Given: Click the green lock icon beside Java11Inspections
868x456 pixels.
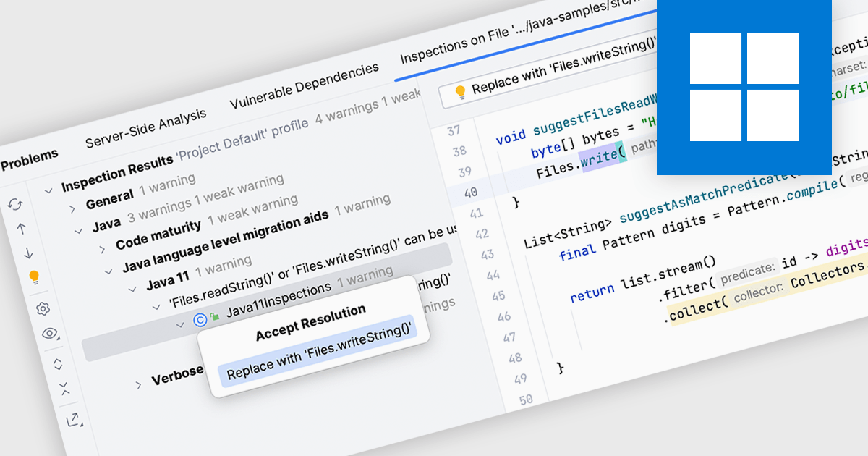Looking at the screenshot, I should click(x=214, y=317).
